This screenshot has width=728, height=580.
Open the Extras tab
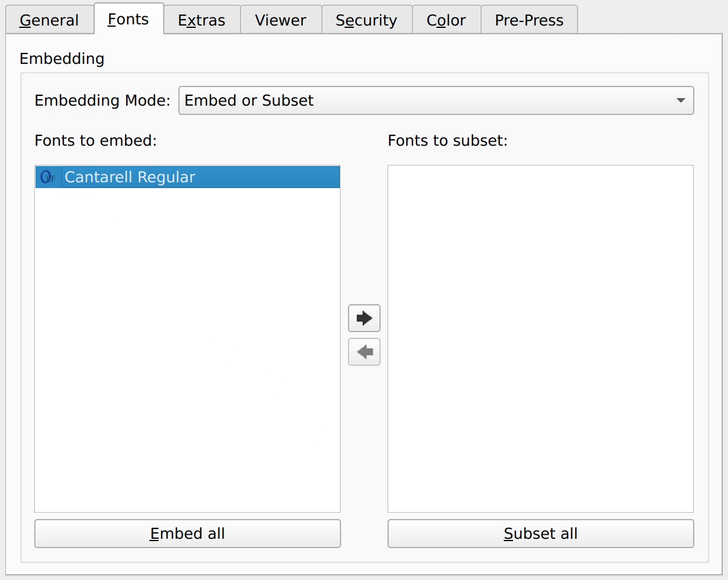pyautogui.click(x=202, y=20)
